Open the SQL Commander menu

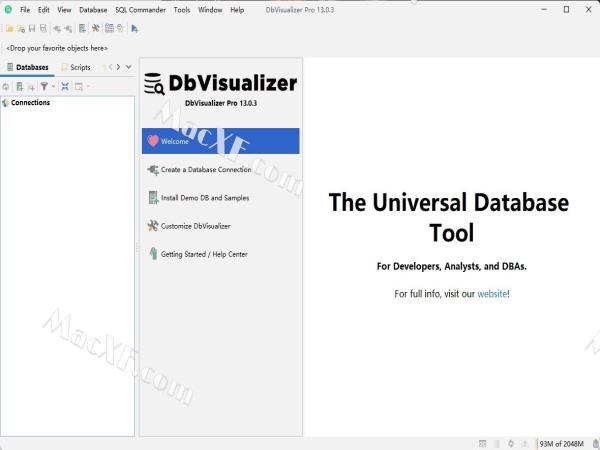coord(140,10)
